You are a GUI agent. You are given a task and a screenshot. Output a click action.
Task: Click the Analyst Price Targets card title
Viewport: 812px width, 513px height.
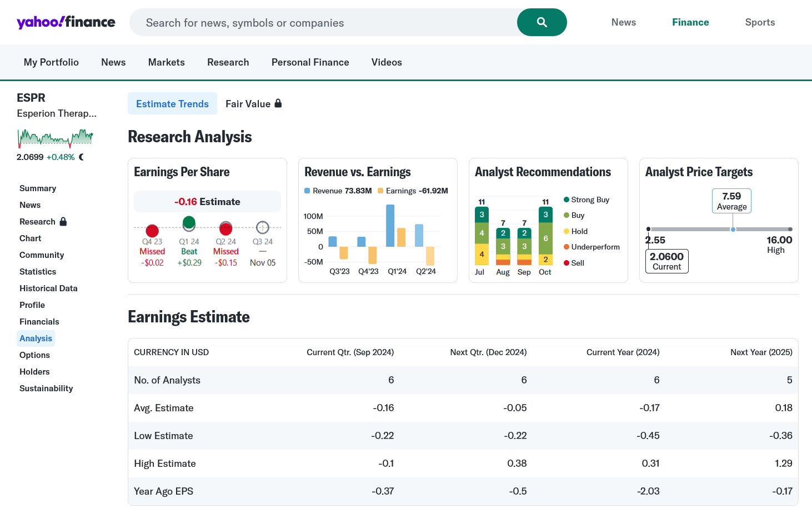tap(699, 172)
